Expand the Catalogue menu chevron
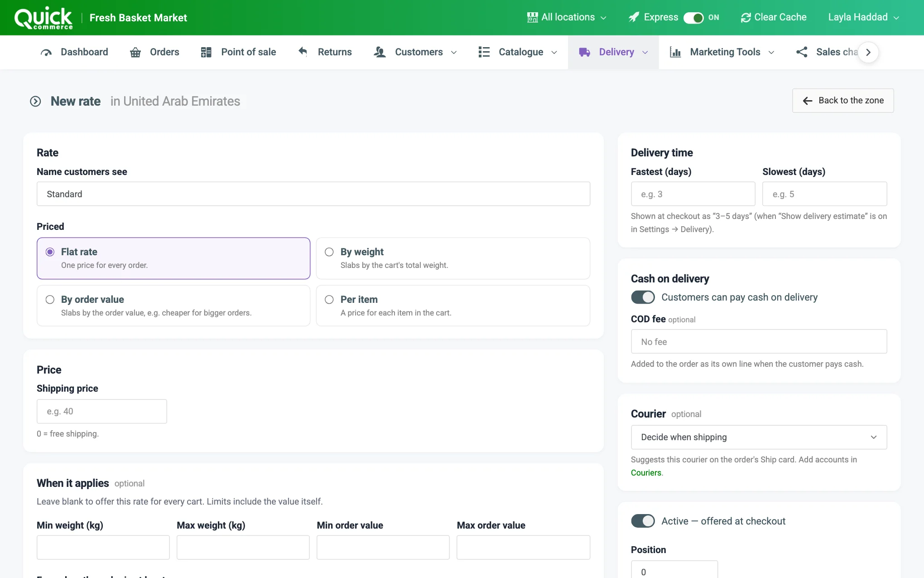The width and height of the screenshot is (924, 578). pos(554,53)
